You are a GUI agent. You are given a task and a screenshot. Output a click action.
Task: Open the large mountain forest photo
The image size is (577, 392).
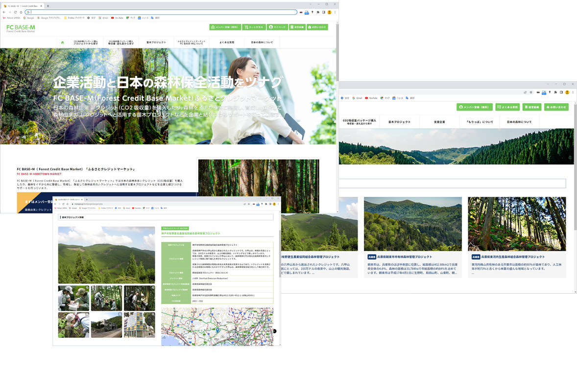pos(106,255)
